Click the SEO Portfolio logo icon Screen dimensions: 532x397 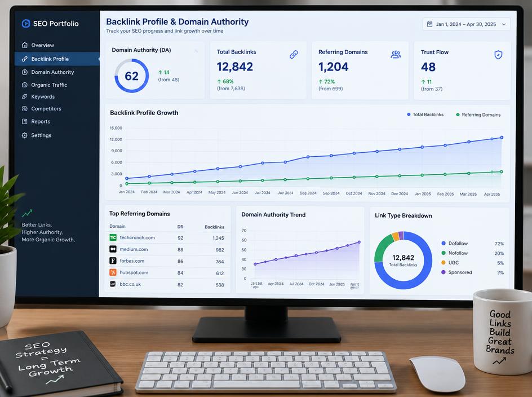pyautogui.click(x=26, y=24)
